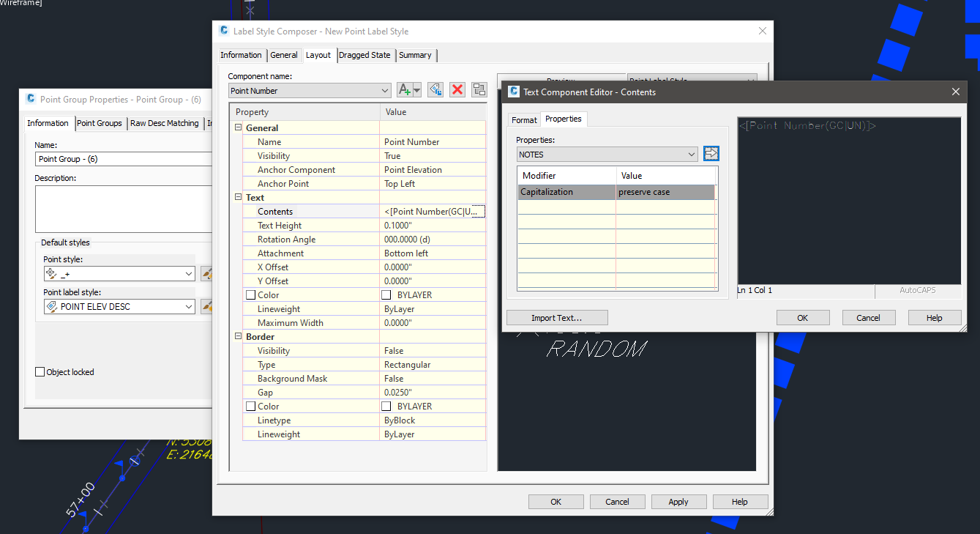Screen dimensions: 980x534
Task: Delete the component with the red X icon
Action: click(x=457, y=89)
